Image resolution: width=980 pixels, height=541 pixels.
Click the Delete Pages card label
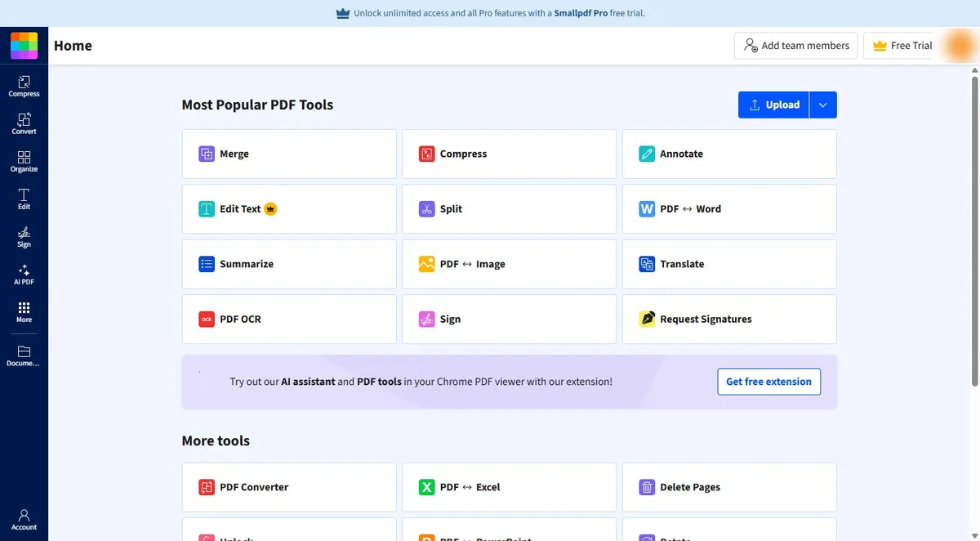[x=690, y=487]
